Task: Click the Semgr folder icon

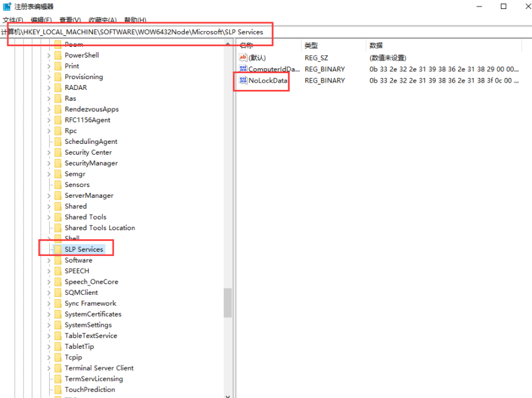Action: (58, 174)
